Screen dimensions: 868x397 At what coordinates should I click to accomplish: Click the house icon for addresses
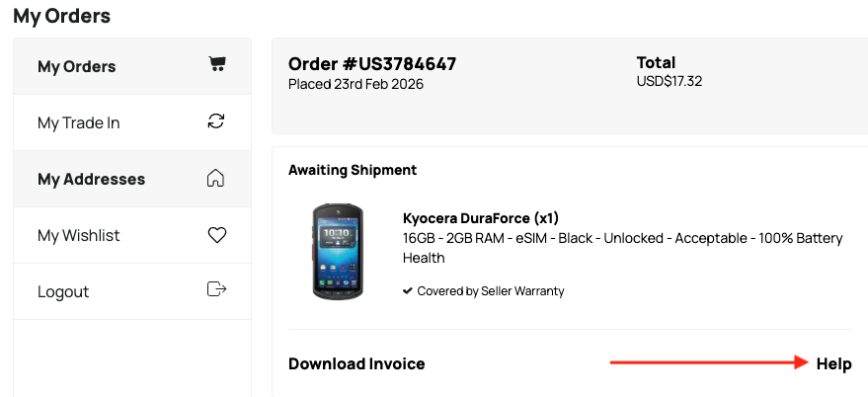click(x=216, y=178)
